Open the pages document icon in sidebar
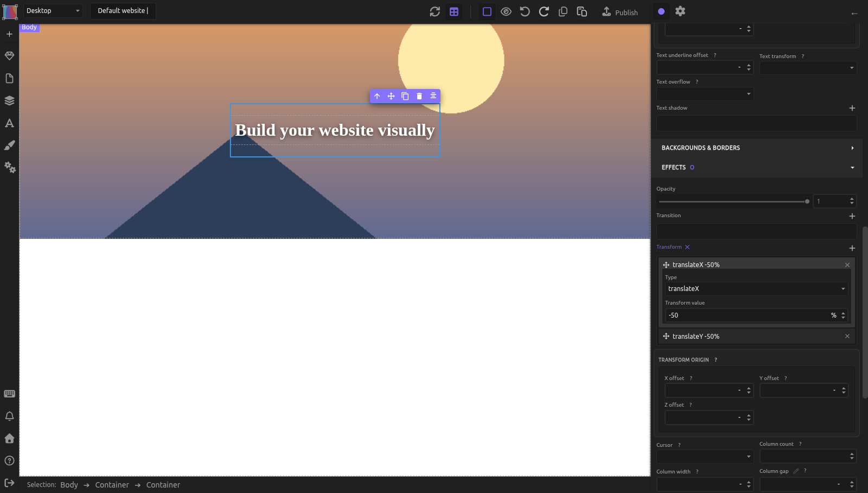 tap(9, 78)
